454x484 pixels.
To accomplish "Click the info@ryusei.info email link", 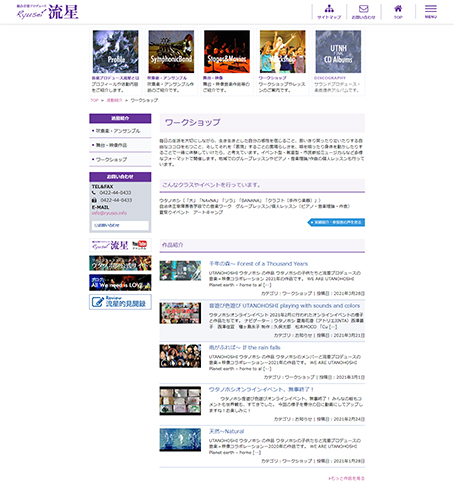I will coord(109,213).
